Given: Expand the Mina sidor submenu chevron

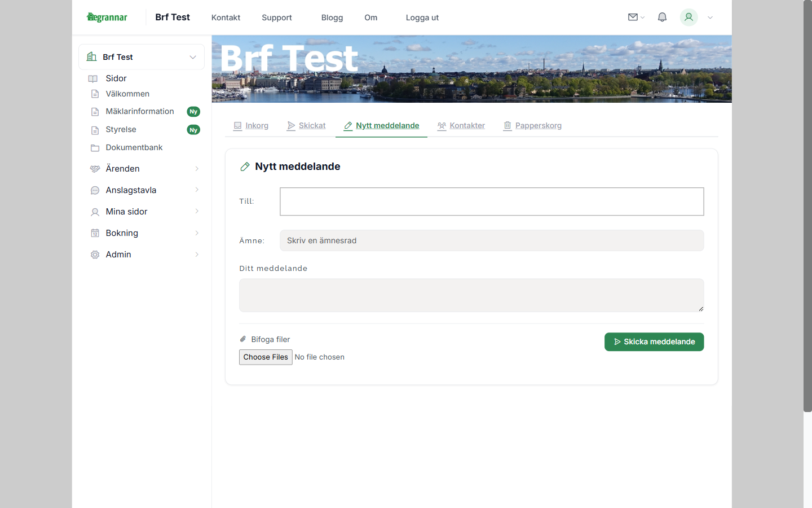Looking at the screenshot, I should (x=197, y=211).
